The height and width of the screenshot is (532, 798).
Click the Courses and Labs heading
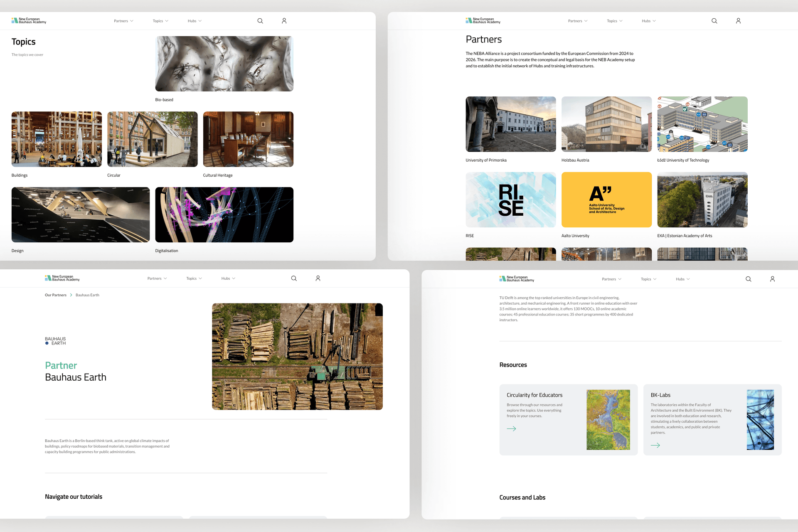click(x=522, y=498)
